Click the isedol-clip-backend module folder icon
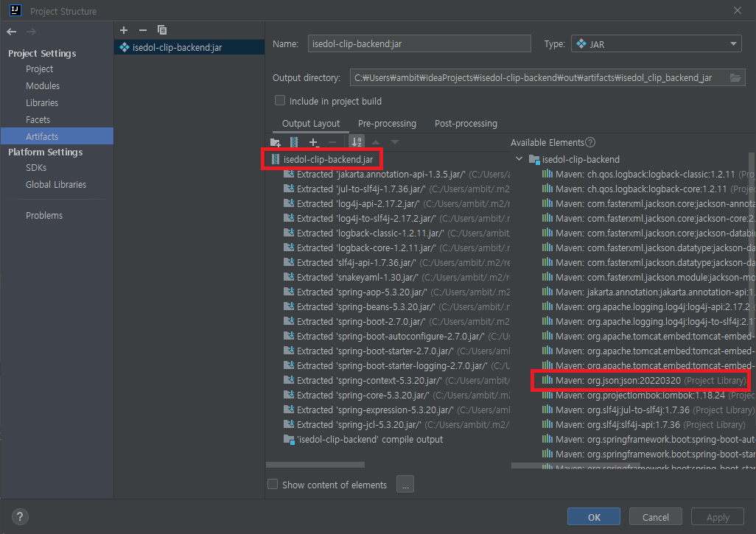This screenshot has width=756, height=534. (534, 160)
